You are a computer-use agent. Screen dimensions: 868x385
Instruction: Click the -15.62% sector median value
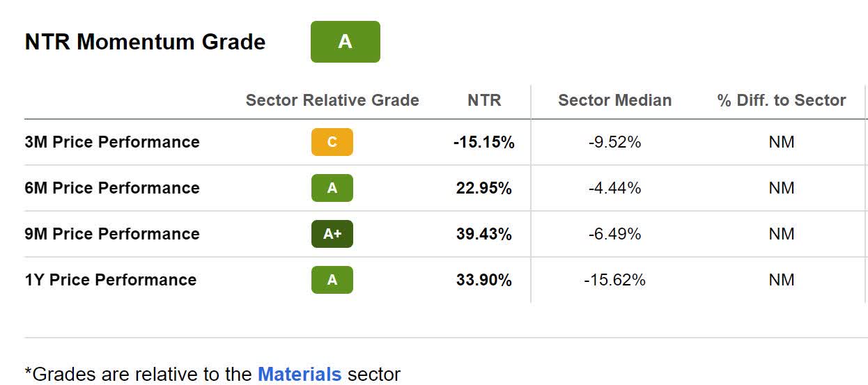pyautogui.click(x=614, y=280)
